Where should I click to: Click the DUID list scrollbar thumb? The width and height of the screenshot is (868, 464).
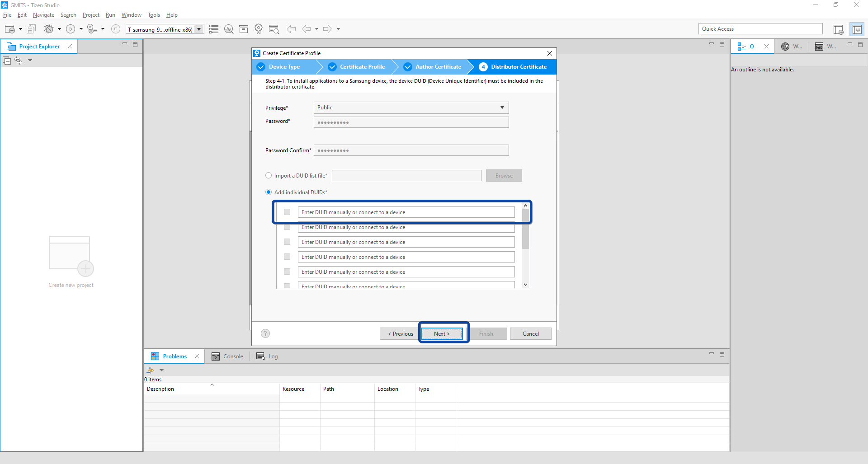pos(525,230)
